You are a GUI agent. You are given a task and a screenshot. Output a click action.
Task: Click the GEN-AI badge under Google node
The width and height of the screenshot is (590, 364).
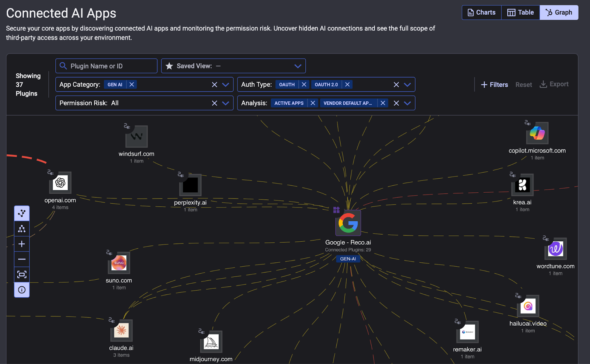coord(348,259)
